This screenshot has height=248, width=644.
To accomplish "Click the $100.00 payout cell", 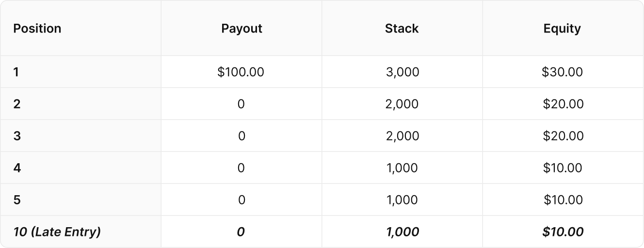I will (241, 72).
